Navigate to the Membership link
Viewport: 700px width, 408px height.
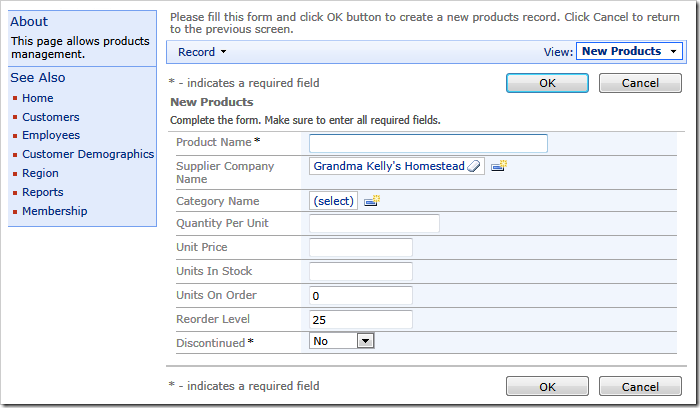click(55, 211)
